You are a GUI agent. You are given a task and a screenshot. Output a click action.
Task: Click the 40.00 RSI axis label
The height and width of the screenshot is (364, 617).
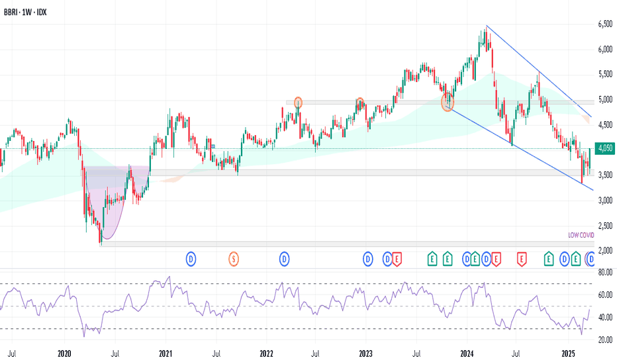coord(605,317)
